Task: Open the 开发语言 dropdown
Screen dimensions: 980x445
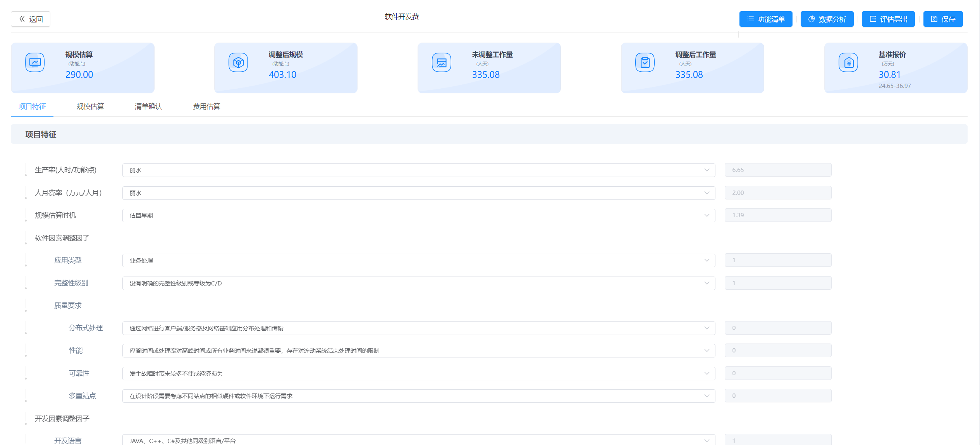Action: (419, 440)
